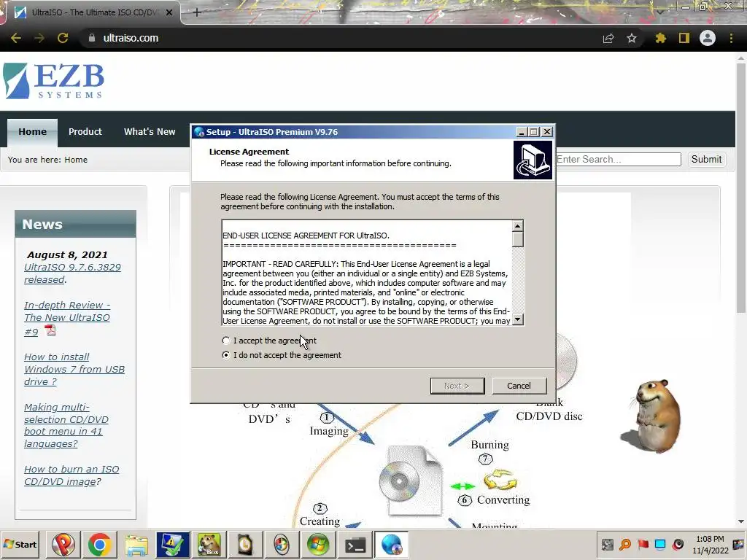Viewport: 747px width, 560px height.
Task: Click the browser forward arrow
Action: [39, 38]
